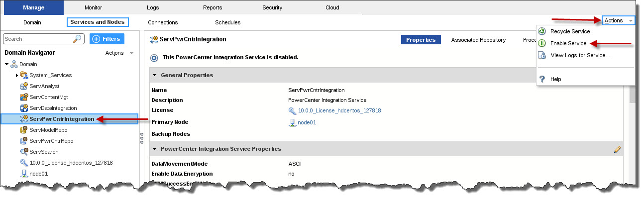Click the Help question mark icon
The image size is (644, 202).
542,79
